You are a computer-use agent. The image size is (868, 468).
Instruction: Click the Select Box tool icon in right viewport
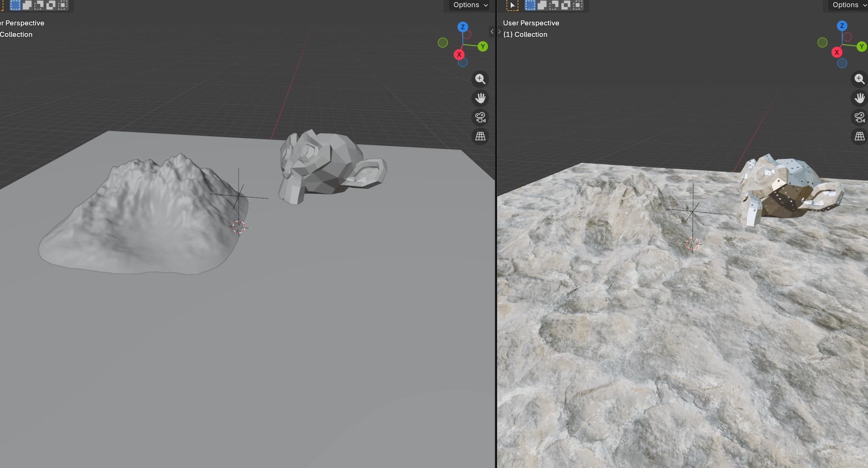pos(512,5)
